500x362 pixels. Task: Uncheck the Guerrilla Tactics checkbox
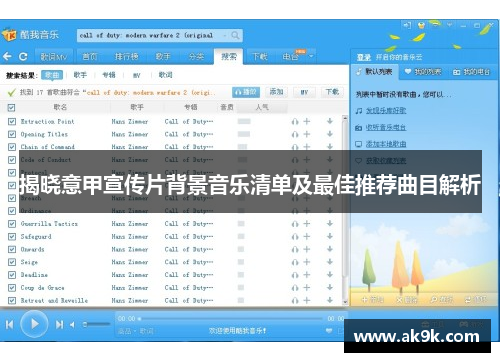[12, 224]
